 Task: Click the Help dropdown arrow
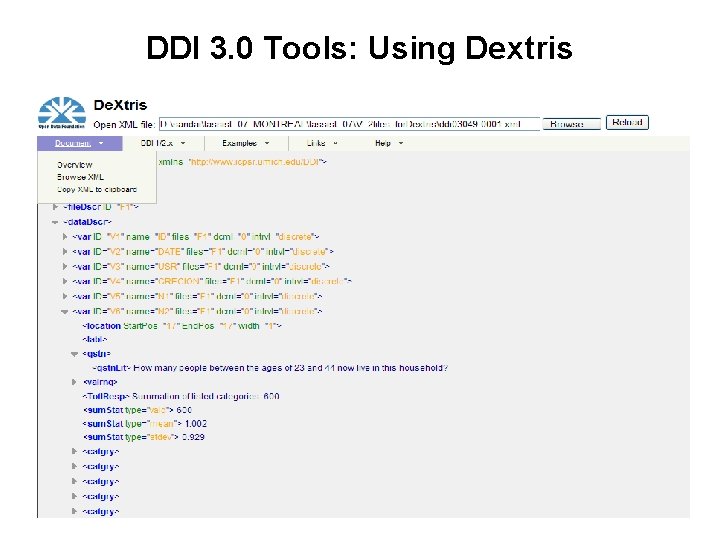(x=401, y=143)
